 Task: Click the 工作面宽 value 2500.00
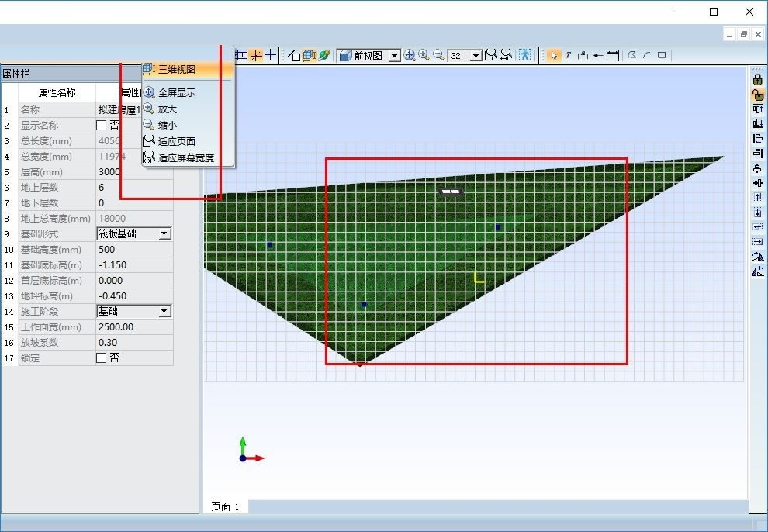tap(134, 327)
